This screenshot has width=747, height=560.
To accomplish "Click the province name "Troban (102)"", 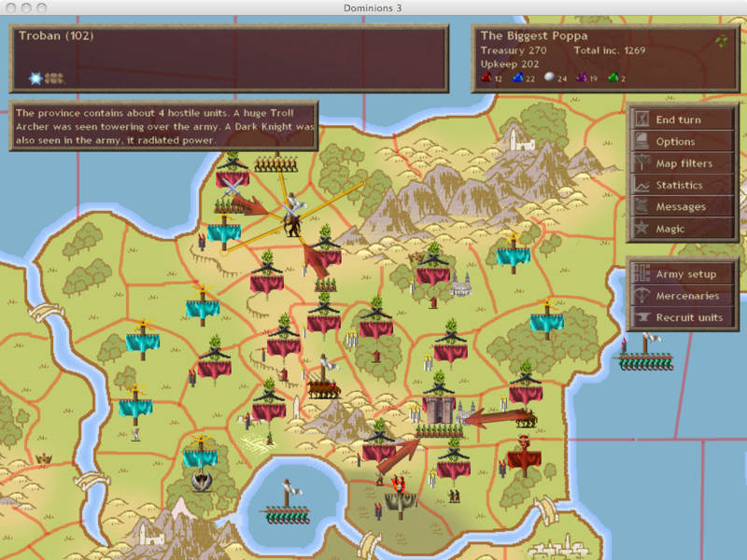I will click(x=56, y=35).
